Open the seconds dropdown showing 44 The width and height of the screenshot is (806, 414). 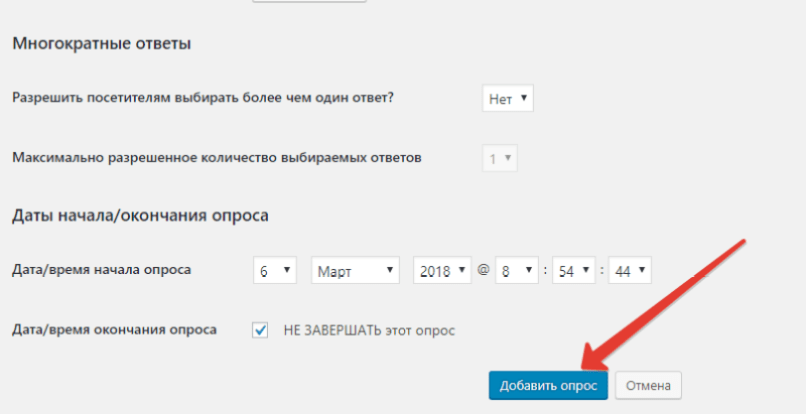point(629,270)
